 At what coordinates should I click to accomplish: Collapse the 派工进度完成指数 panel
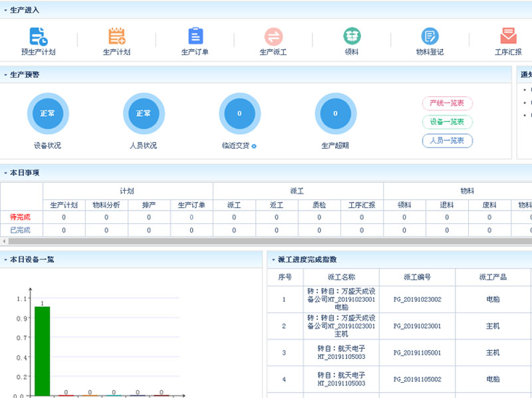click(x=273, y=259)
